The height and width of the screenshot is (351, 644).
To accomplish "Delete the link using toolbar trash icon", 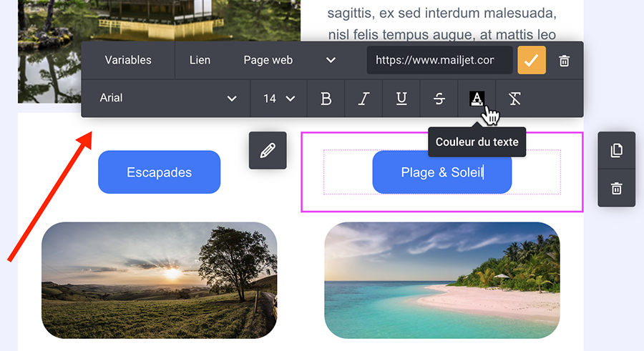I will coord(564,61).
